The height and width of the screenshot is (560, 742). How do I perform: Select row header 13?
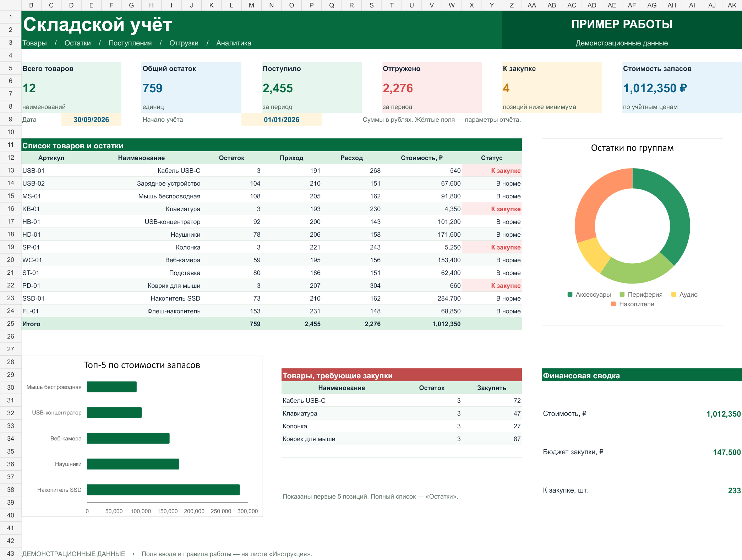(x=11, y=170)
